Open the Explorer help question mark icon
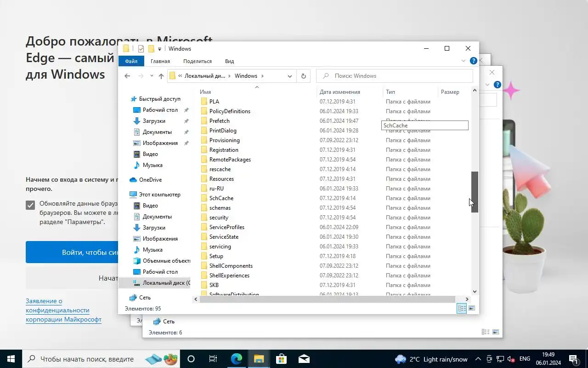The width and height of the screenshot is (588, 368). pyautogui.click(x=474, y=61)
